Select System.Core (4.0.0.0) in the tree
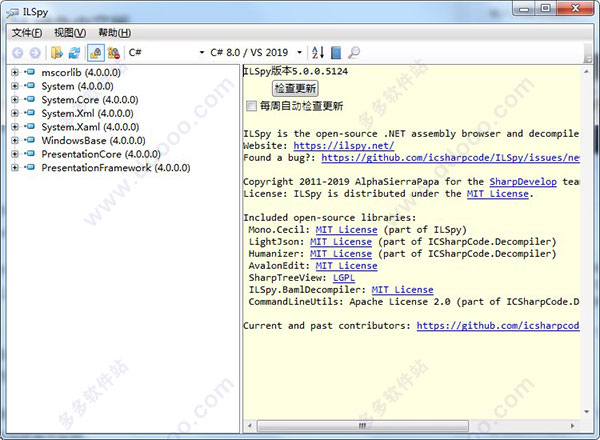 click(x=90, y=100)
